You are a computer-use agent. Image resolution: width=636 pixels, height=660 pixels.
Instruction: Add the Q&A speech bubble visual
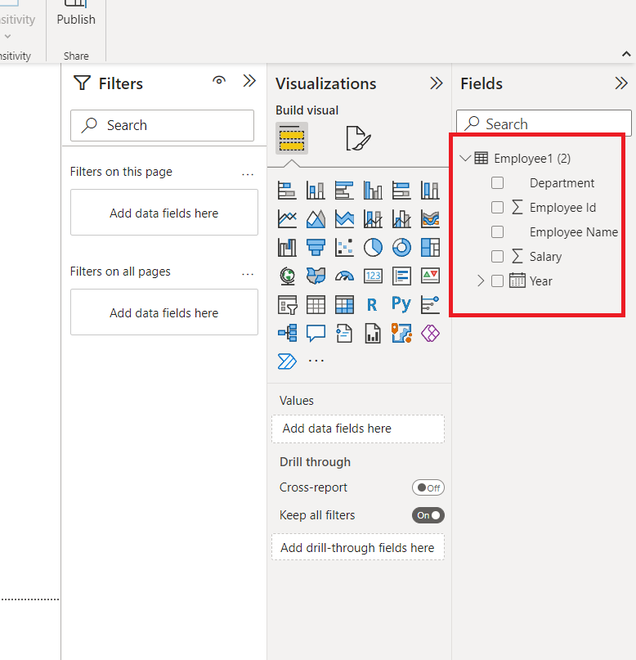(x=316, y=333)
